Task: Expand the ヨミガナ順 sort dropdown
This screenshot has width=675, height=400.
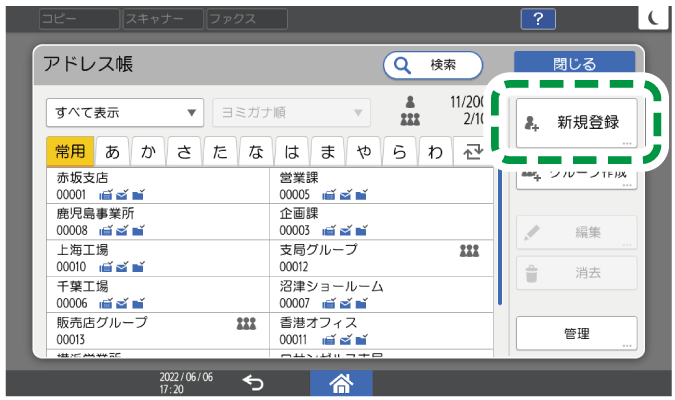Action: click(x=290, y=112)
